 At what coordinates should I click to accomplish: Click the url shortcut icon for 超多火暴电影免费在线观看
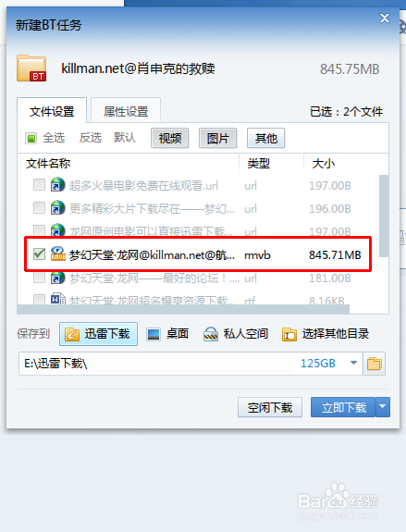[x=57, y=185]
